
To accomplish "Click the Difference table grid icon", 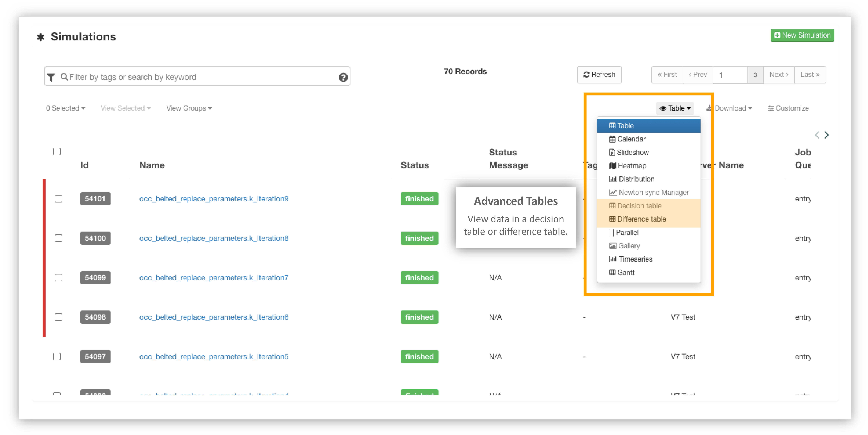I will [612, 219].
